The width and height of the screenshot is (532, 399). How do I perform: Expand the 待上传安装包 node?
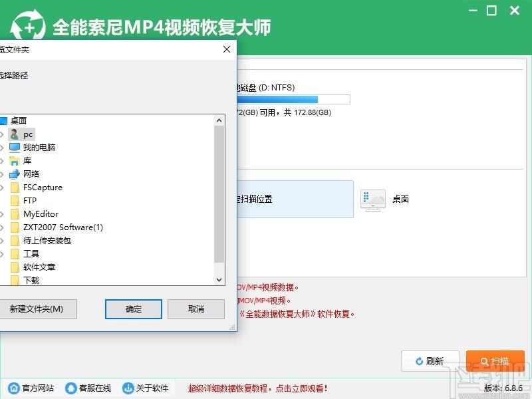pos(2,241)
